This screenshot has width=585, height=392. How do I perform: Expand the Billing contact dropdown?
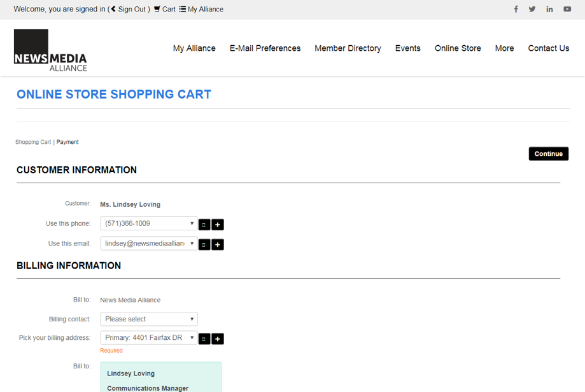pos(149,319)
